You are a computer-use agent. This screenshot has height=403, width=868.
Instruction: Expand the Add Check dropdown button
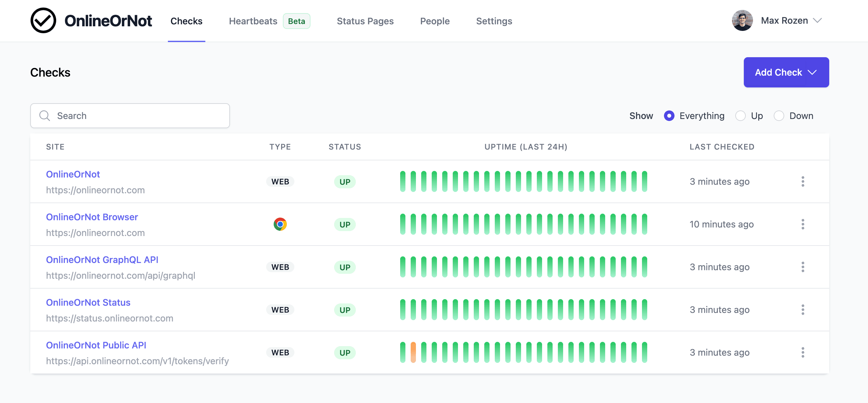click(786, 72)
